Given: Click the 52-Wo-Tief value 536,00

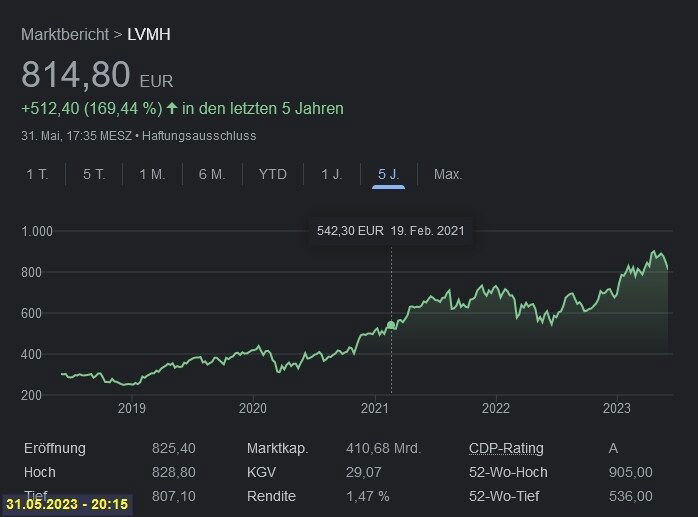Looking at the screenshot, I should (630, 496).
